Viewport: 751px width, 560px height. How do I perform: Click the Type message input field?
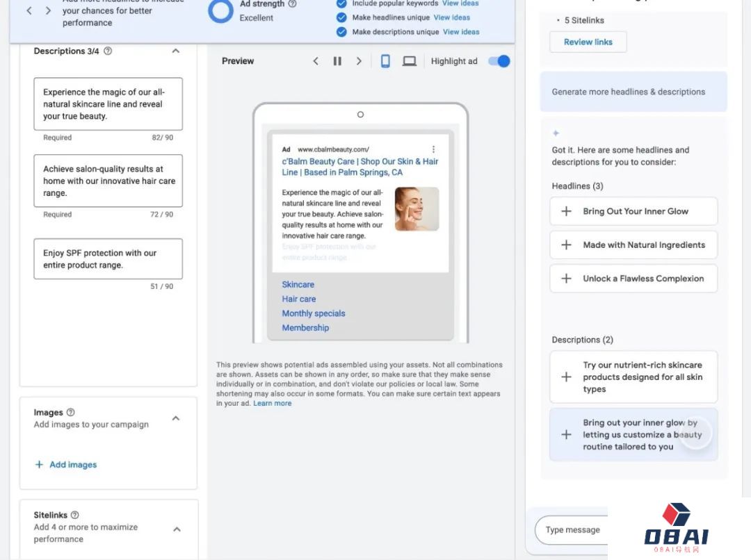572,529
